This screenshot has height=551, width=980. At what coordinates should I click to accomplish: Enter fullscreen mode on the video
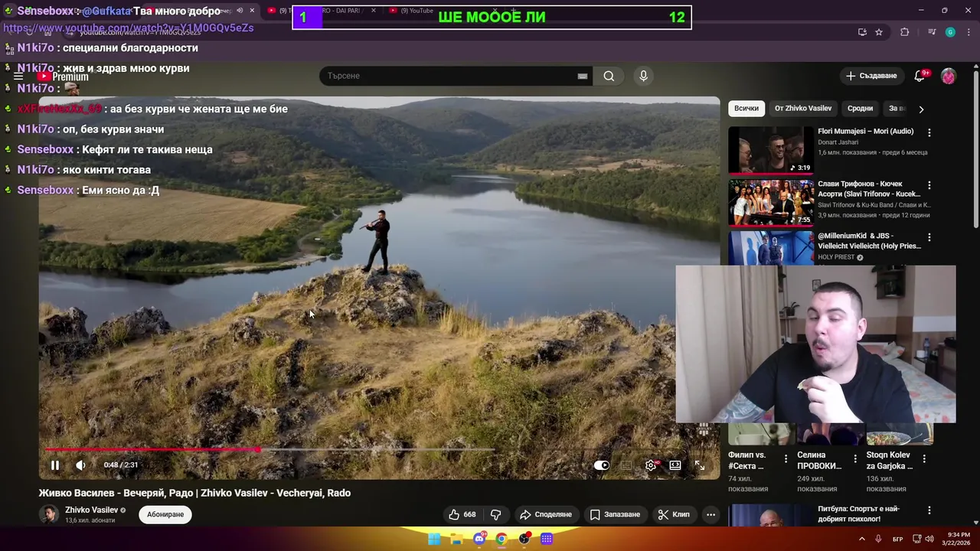pyautogui.click(x=700, y=465)
